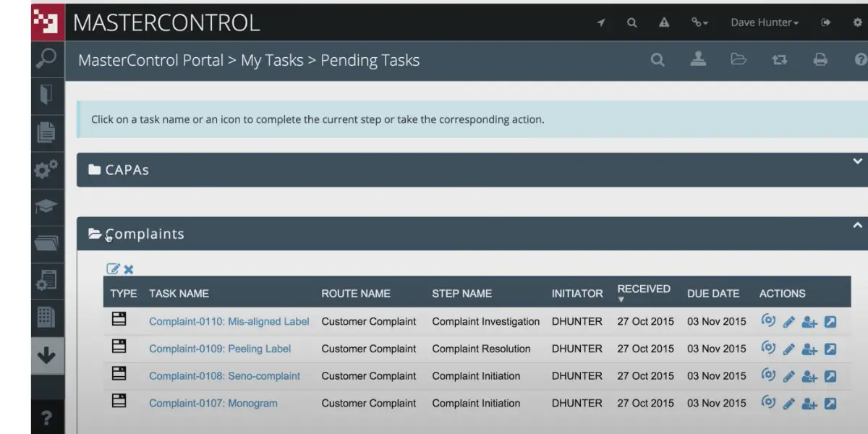Viewport: 868px width, 434px height.
Task: Click the navigation arrow icon in top bar
Action: pos(601,22)
